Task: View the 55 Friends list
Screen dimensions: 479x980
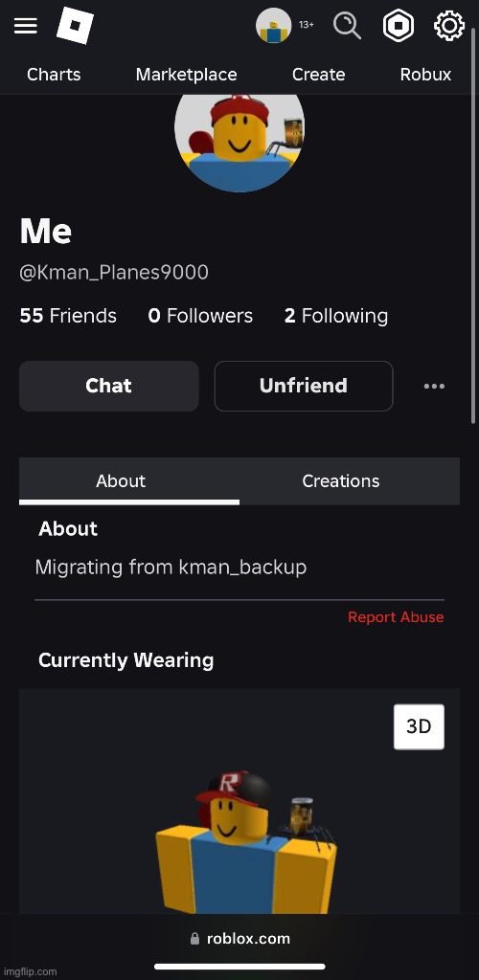Action: (x=68, y=316)
